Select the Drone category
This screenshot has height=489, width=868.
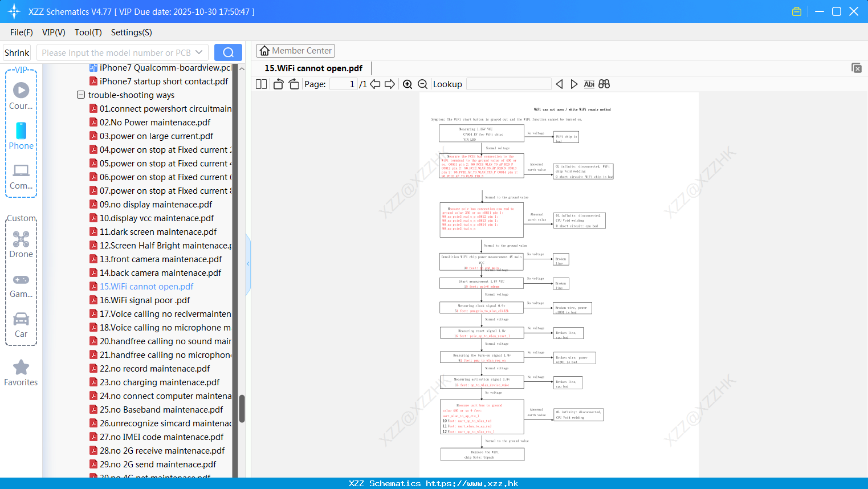[x=21, y=244]
